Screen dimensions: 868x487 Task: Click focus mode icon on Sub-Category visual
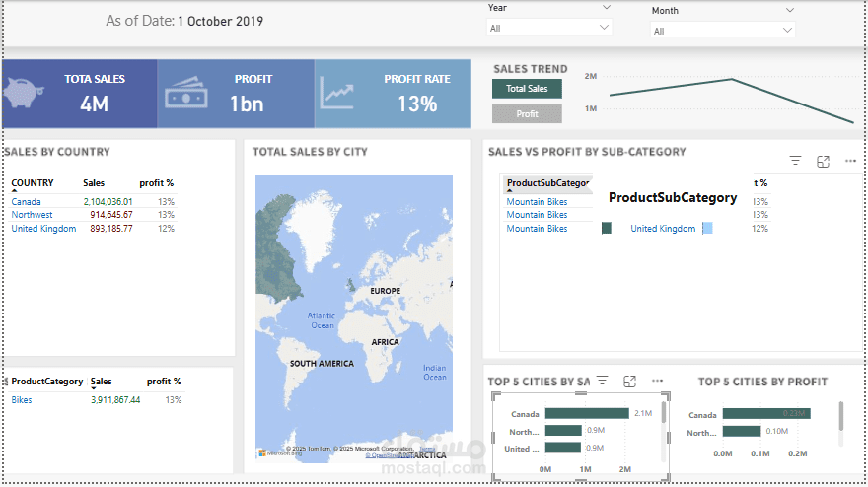click(x=823, y=161)
